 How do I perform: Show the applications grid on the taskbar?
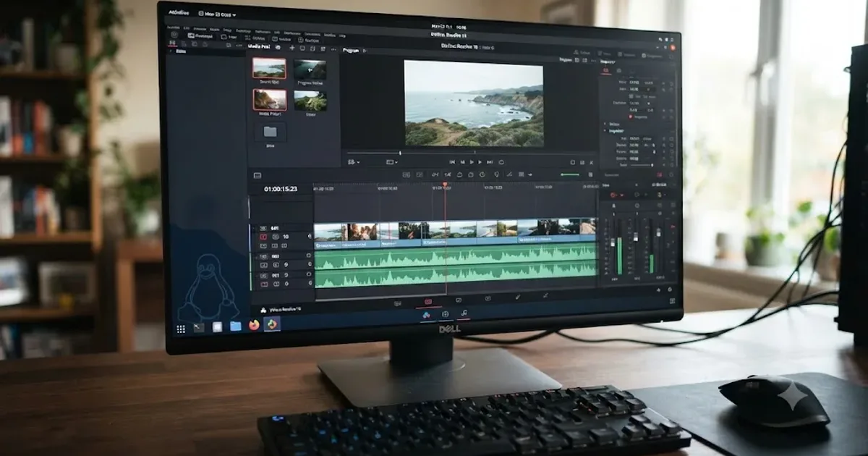coord(181,329)
